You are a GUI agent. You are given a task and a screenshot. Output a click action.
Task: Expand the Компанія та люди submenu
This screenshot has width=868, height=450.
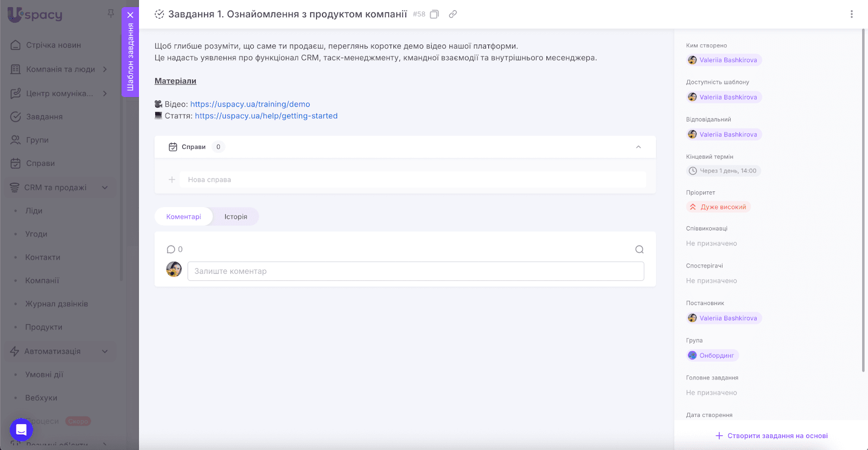pyautogui.click(x=105, y=69)
